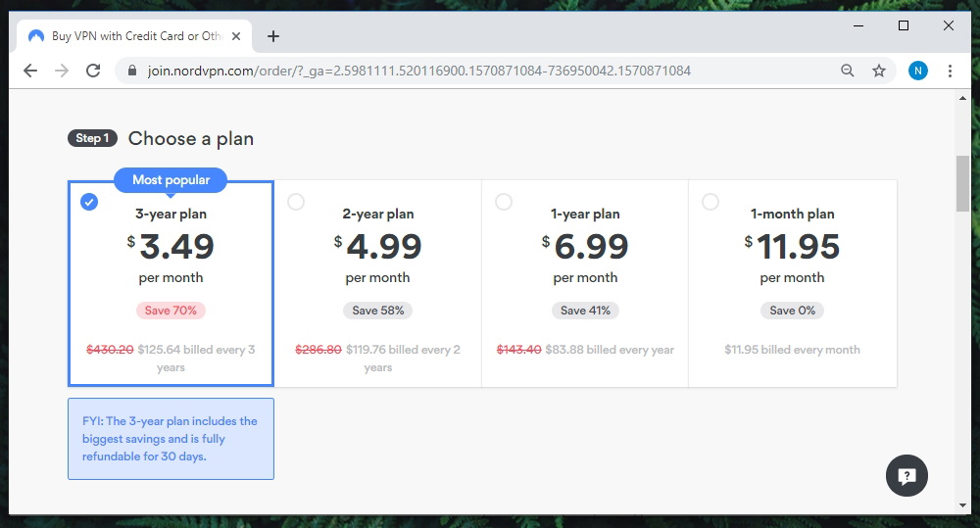Click the Save 58% label
980x528 pixels.
(x=378, y=311)
